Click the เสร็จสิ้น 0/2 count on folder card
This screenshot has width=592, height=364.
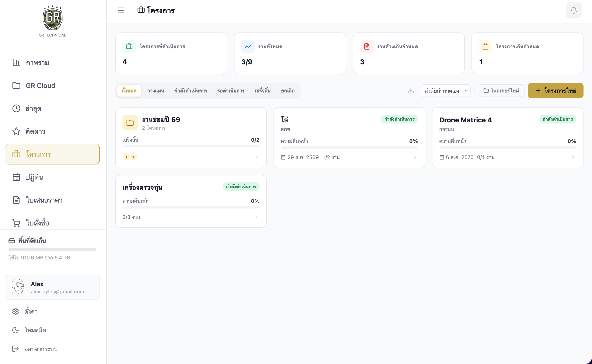[255, 140]
